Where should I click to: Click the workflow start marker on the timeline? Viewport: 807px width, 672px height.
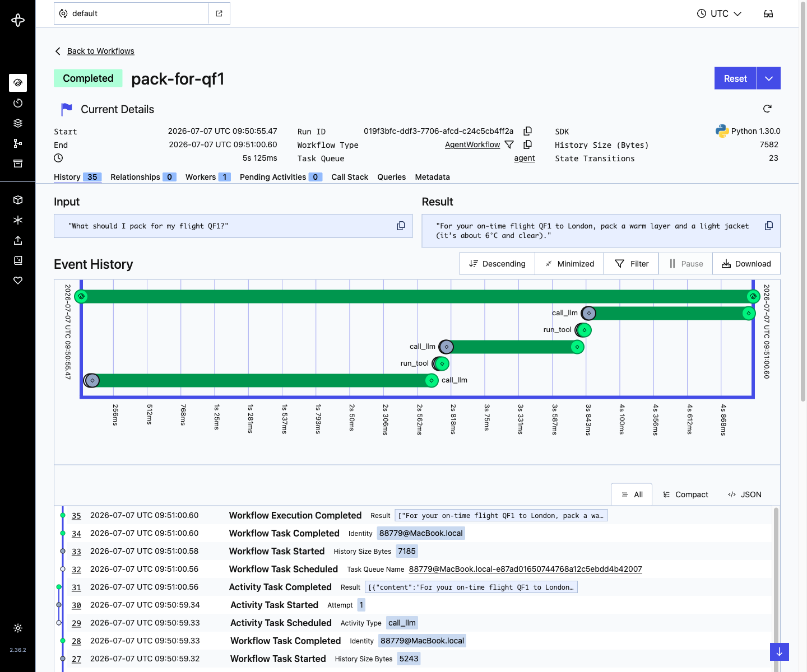pyautogui.click(x=81, y=296)
